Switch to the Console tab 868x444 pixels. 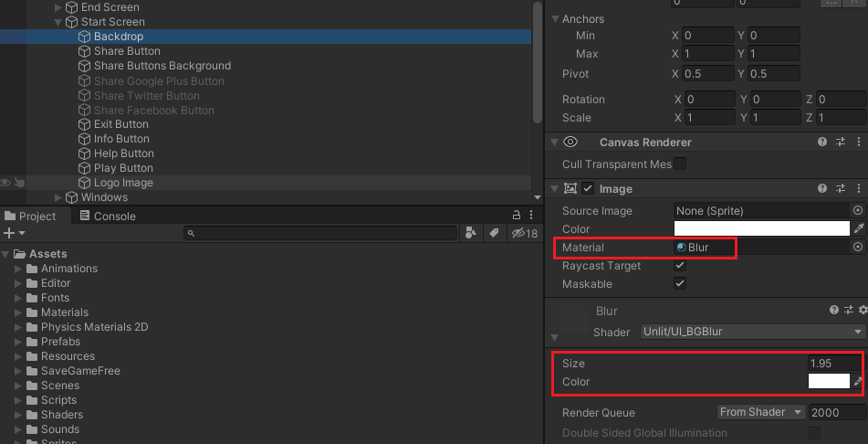(108, 217)
